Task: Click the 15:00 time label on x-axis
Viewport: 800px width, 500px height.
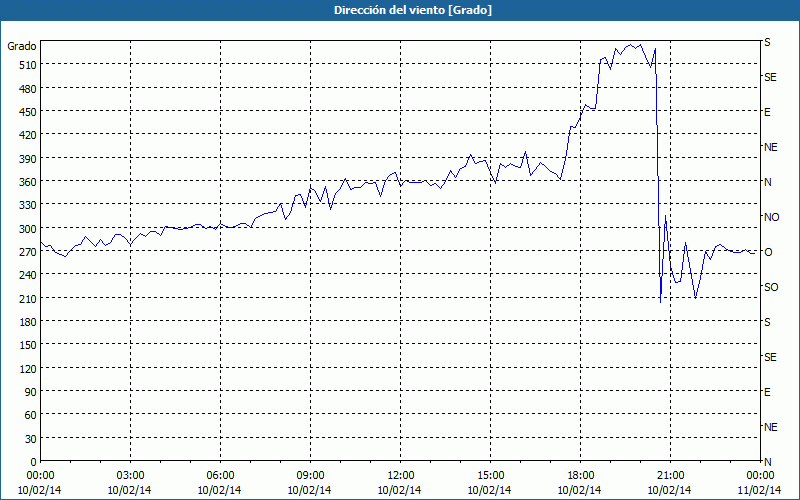Action: (490, 476)
